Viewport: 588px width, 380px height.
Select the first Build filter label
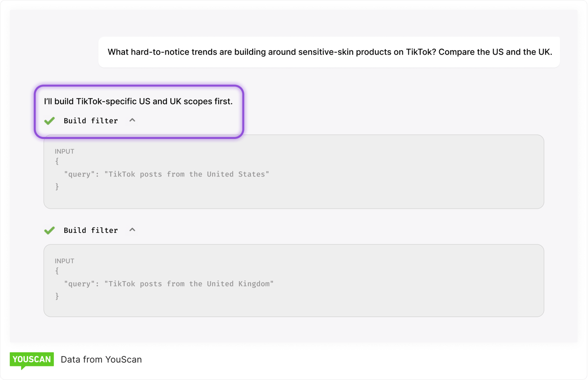(90, 121)
